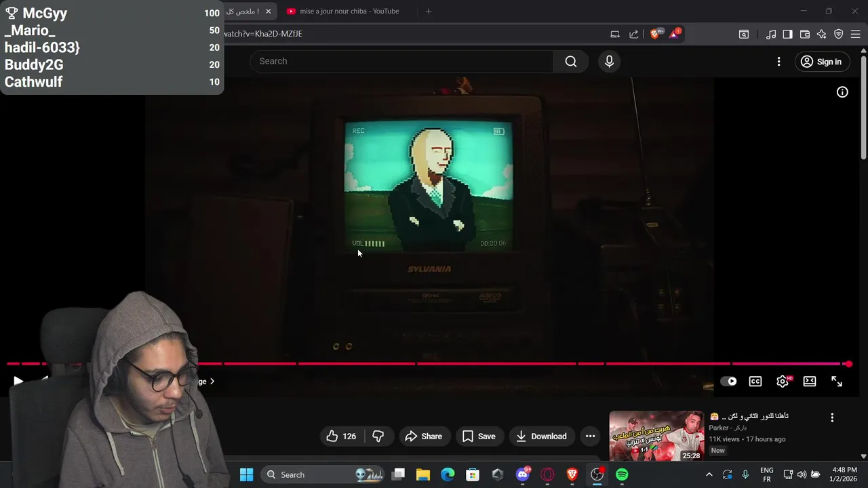868x488 pixels.
Task: Open tab search icon in toolbar
Action: coord(744,34)
